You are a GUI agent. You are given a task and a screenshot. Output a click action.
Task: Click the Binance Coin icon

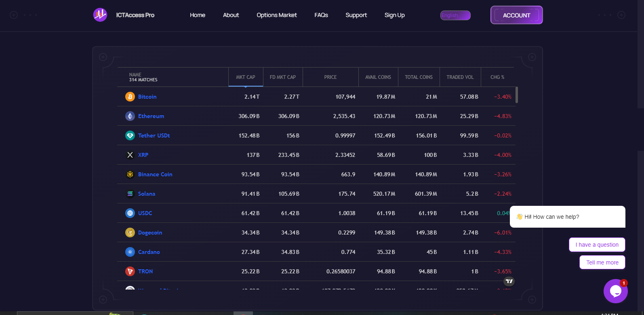click(x=130, y=174)
